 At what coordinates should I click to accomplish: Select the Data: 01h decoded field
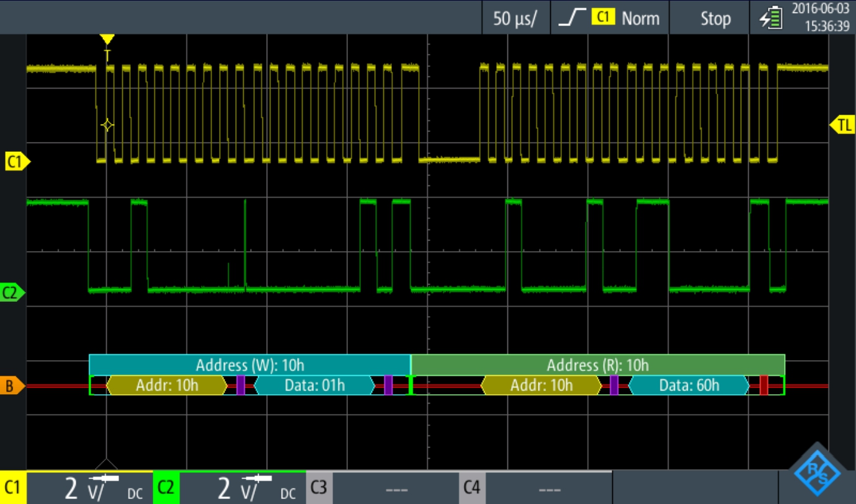314,386
